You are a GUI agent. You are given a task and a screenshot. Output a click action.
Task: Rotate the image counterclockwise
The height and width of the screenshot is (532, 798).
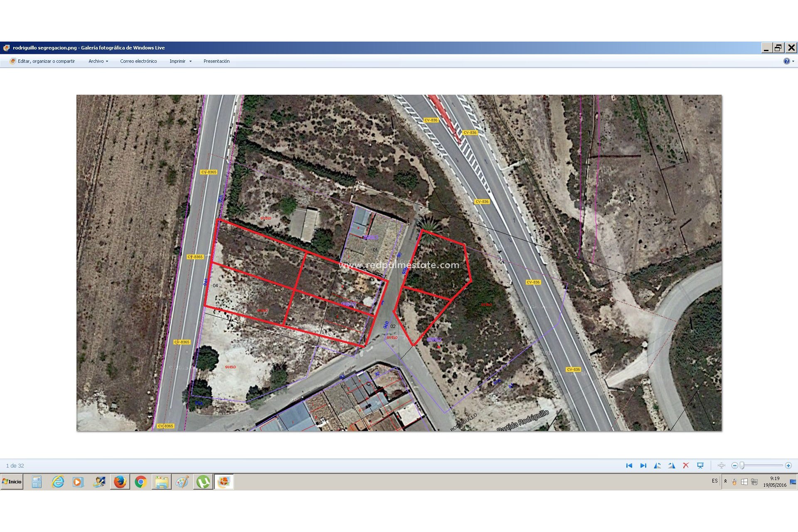point(658,465)
